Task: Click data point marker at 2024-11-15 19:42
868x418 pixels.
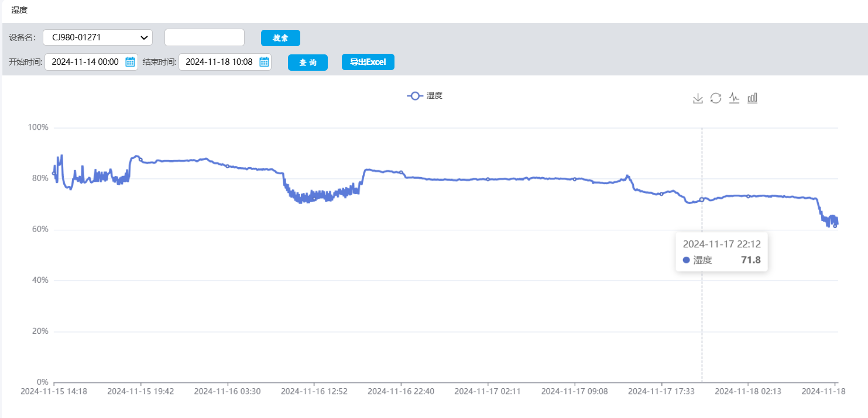Action: pos(140,160)
